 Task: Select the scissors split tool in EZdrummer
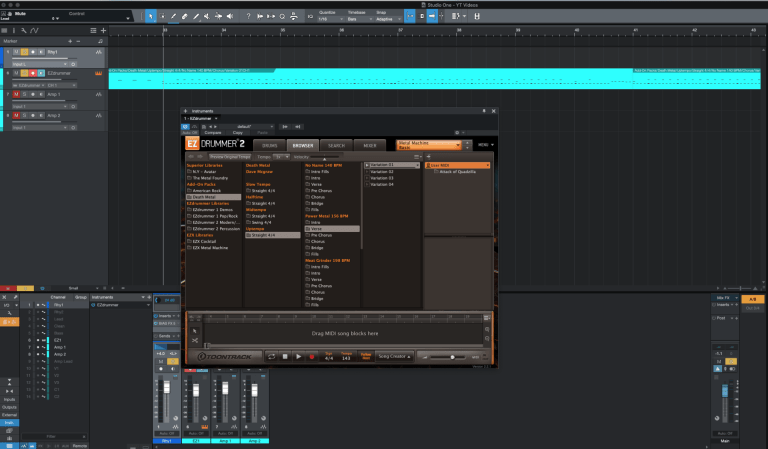click(195, 340)
